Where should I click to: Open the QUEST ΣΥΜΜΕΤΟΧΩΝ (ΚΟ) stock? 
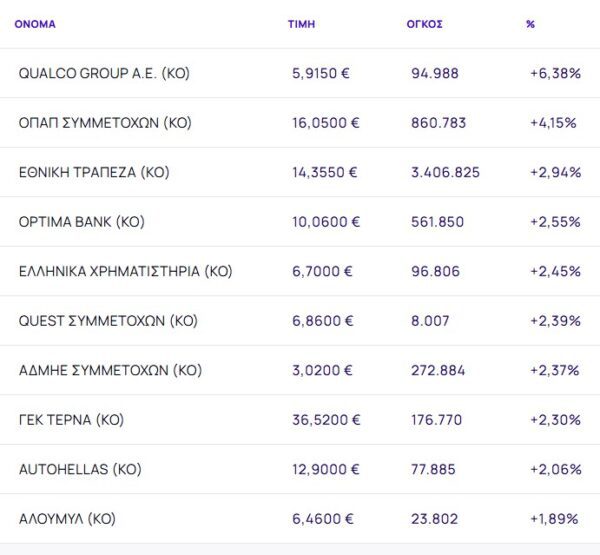pos(108,321)
